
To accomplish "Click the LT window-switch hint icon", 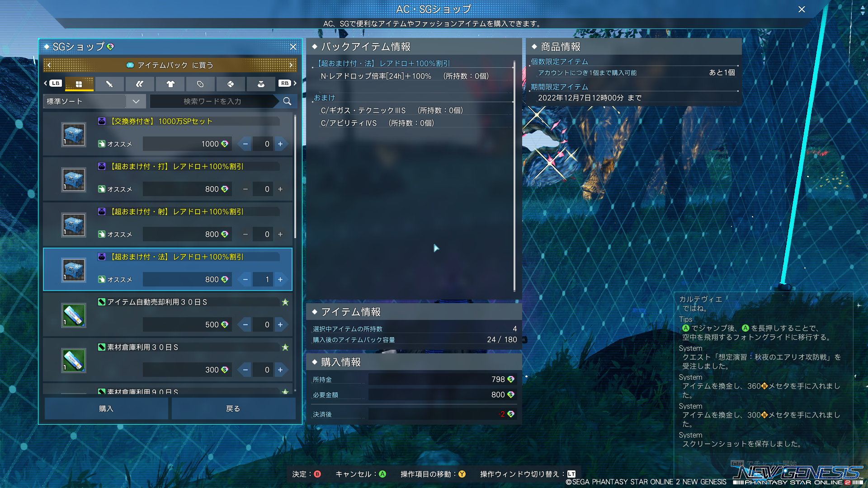I will point(571,474).
